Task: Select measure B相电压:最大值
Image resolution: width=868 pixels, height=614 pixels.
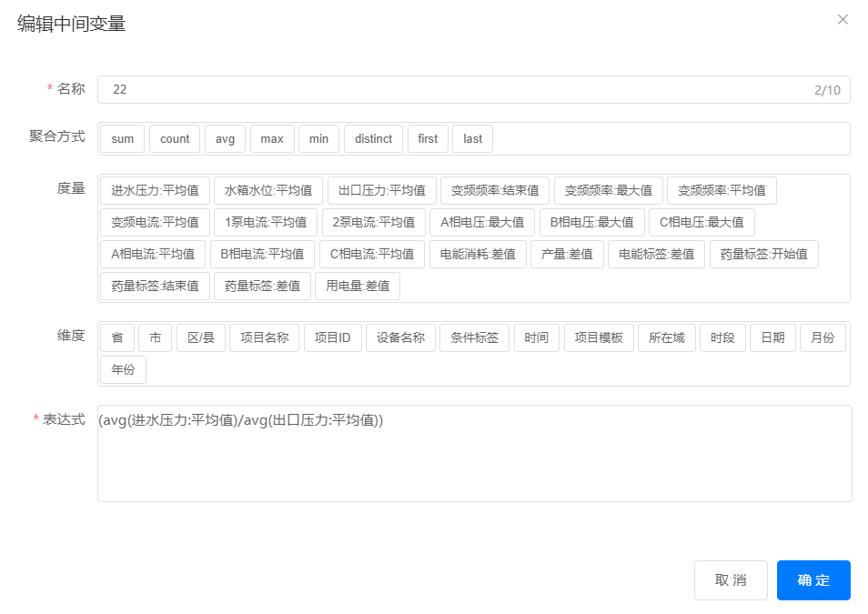Action: coord(591,222)
